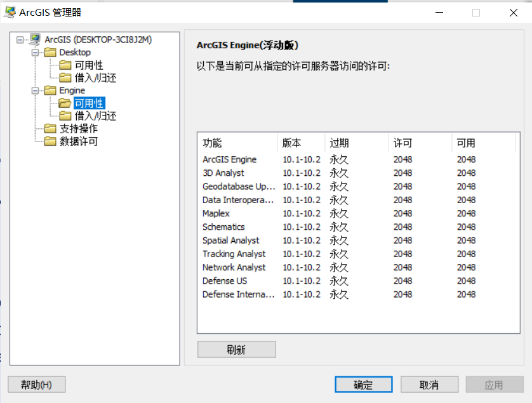Sort by 许可 column header

(420, 143)
